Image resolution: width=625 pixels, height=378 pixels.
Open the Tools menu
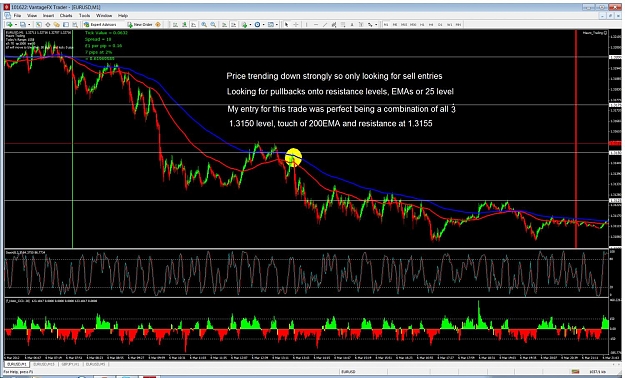click(85, 16)
